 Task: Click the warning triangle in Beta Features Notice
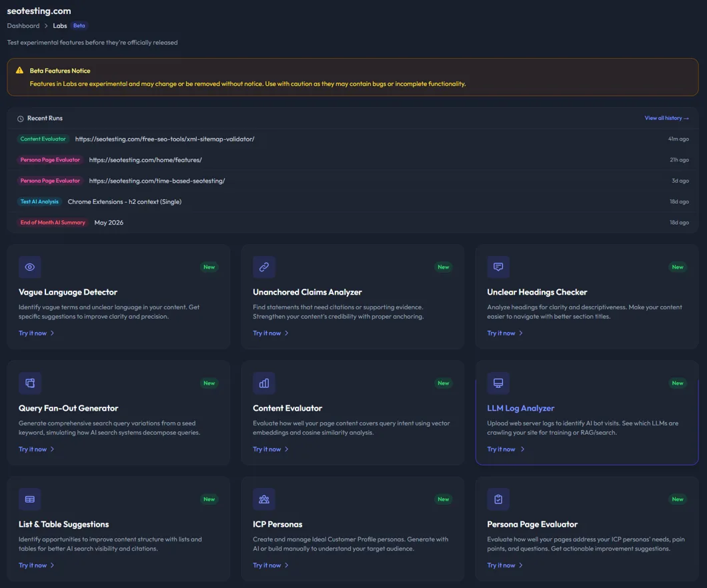(x=19, y=70)
